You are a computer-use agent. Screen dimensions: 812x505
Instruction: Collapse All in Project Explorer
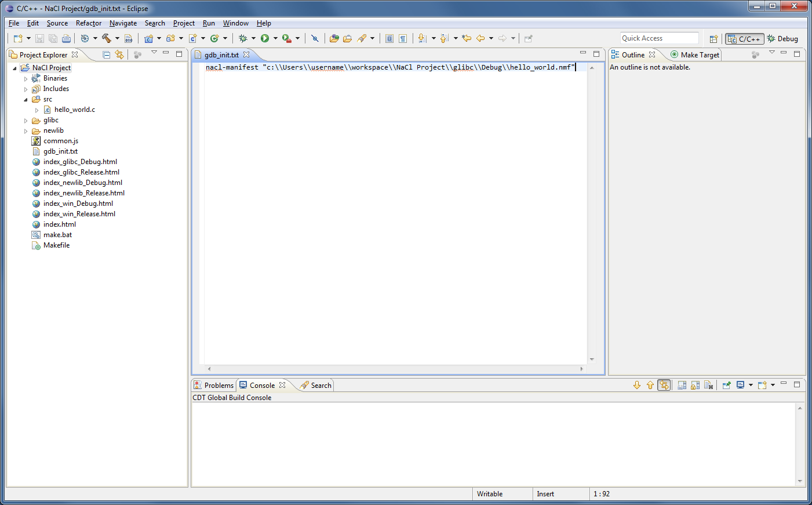pyautogui.click(x=106, y=55)
